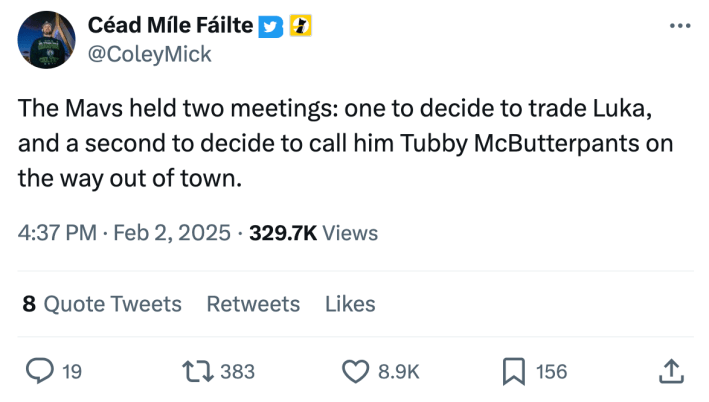Open the 4:37 PM timestamp link

coord(56,233)
